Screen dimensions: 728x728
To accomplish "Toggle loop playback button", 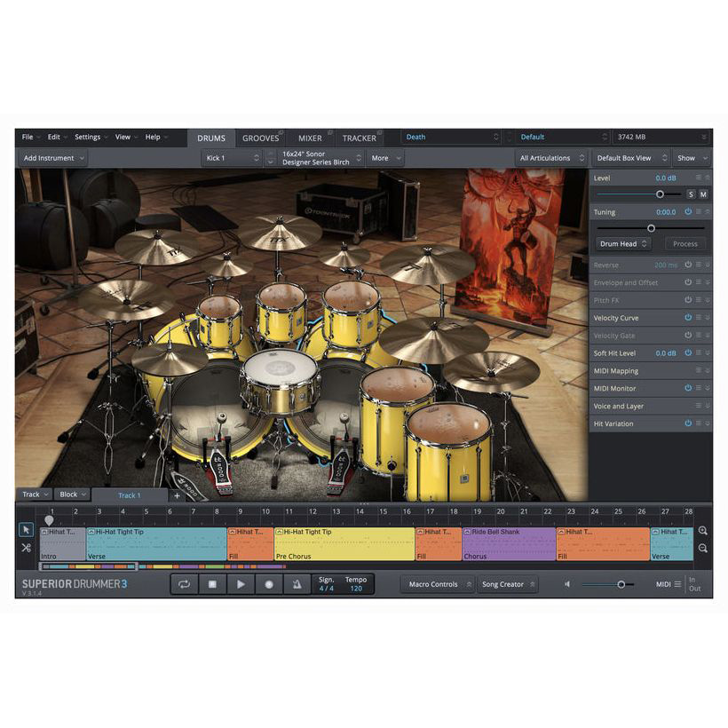I will 185,584.
